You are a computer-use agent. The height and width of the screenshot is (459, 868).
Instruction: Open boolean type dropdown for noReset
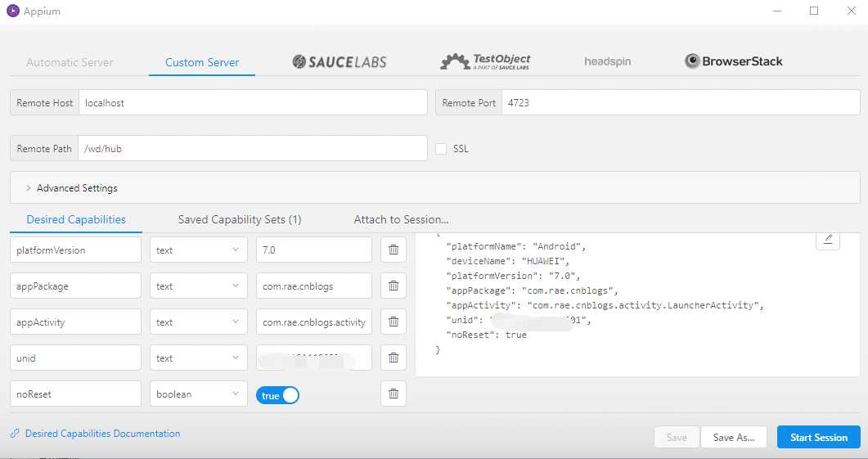click(x=198, y=394)
